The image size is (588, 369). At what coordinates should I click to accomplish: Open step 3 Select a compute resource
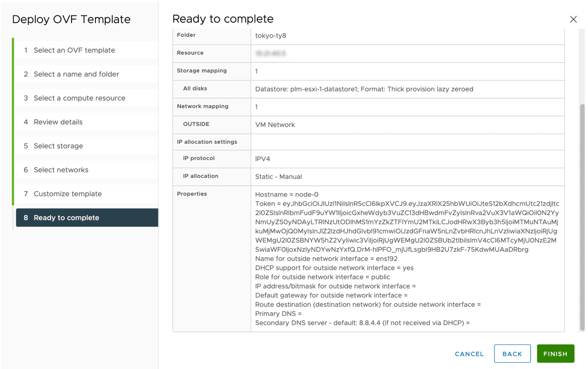pos(79,98)
